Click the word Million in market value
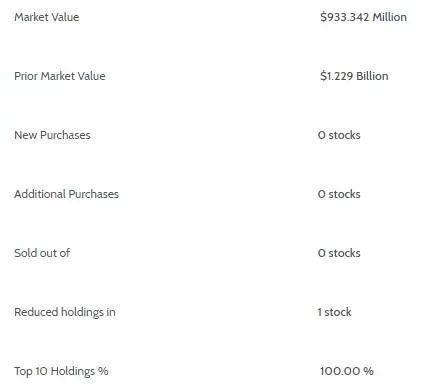The image size is (435, 389). click(390, 17)
